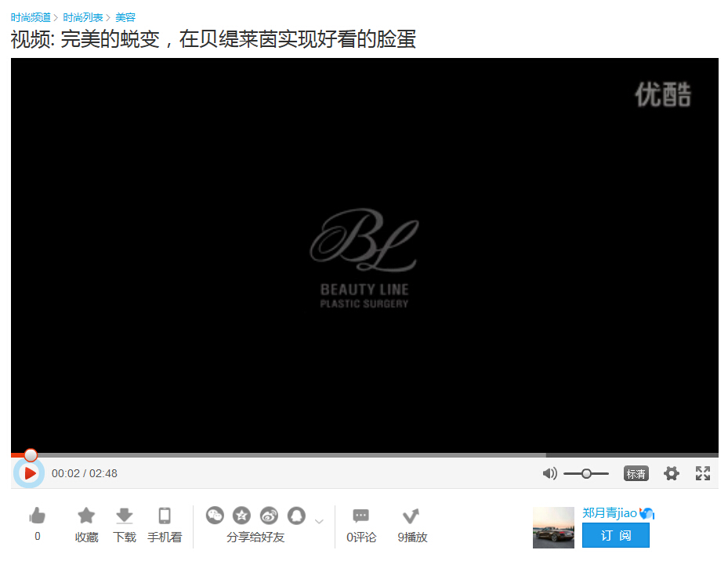Click video title 完美的蜕变 heading
Image resolution: width=728 pixels, height=561 pixels.
coord(214,39)
